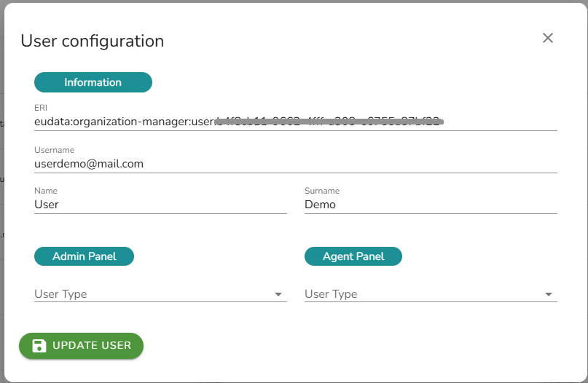Open the Information section pill
The width and height of the screenshot is (588, 383).
point(93,82)
